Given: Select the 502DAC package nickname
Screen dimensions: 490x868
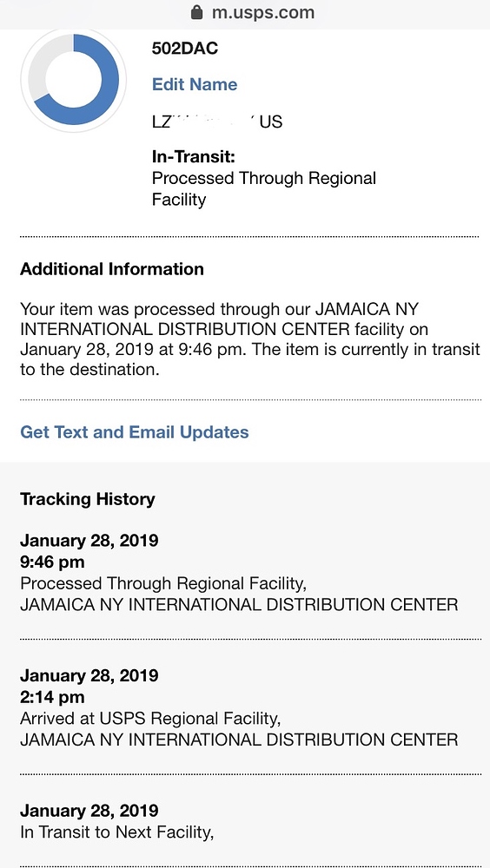Looking at the screenshot, I should 185,49.
